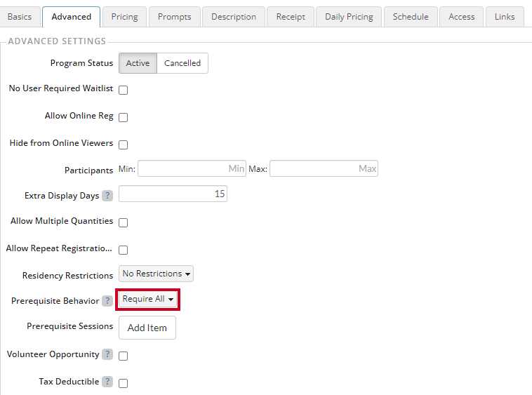Enable No User Required Waitlist checkbox
Image resolution: width=532 pixels, height=395 pixels.
pos(123,91)
